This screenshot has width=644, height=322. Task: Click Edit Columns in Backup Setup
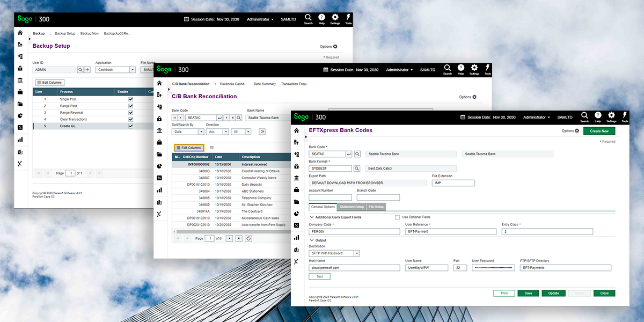tap(50, 83)
